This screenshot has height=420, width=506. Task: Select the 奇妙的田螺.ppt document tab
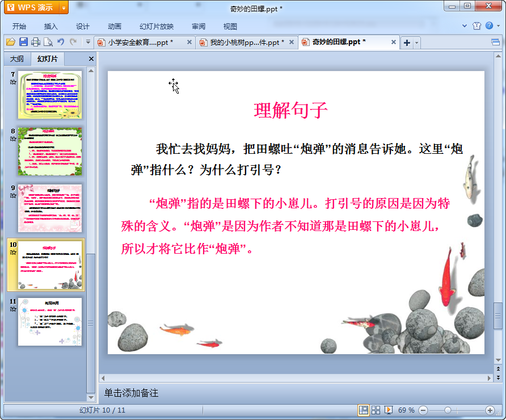point(339,43)
